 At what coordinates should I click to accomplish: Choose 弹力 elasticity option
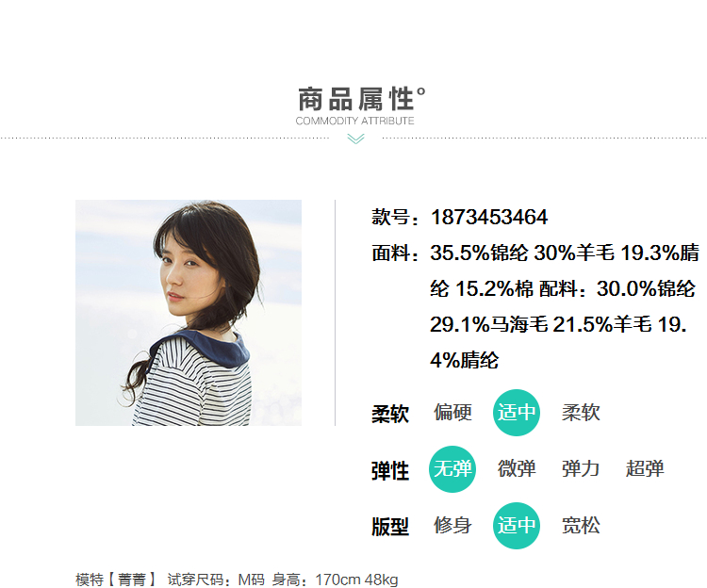581,468
